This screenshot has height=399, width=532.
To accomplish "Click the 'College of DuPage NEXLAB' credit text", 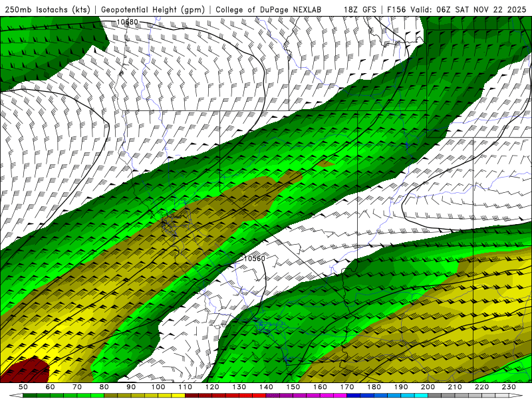I will pyautogui.click(x=269, y=9).
